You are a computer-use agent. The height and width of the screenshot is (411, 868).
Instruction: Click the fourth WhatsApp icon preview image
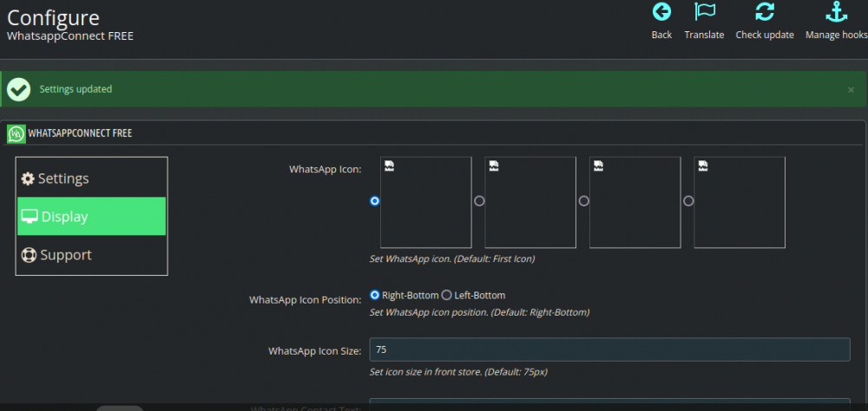tap(740, 202)
